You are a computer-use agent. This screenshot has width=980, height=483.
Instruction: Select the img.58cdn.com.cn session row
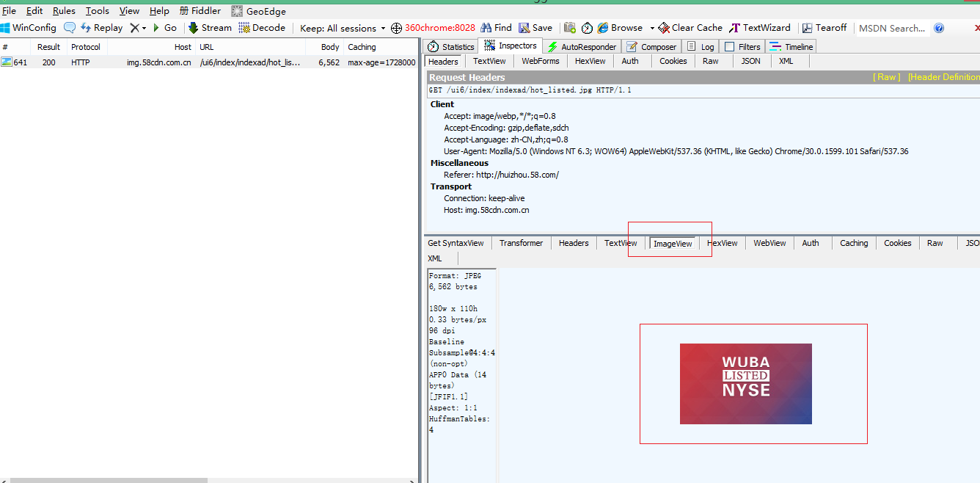pos(209,62)
